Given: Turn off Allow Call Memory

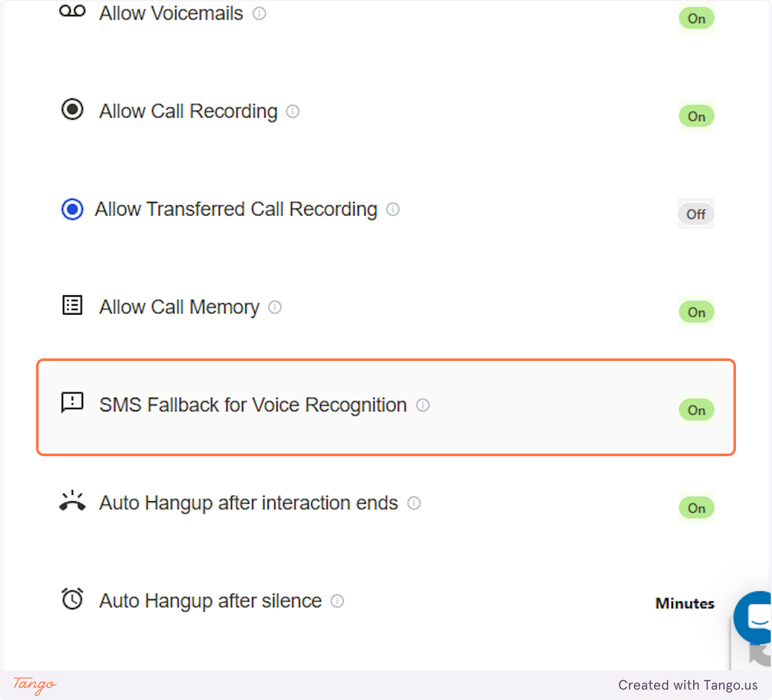Looking at the screenshot, I should click(x=696, y=312).
